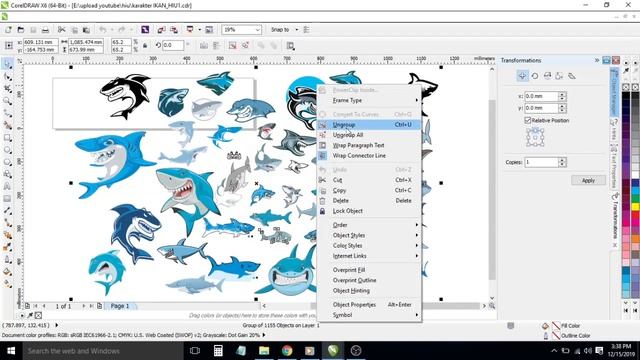Open Calculator from the taskbar
Viewport: 640px width, 360px height.
(218, 351)
